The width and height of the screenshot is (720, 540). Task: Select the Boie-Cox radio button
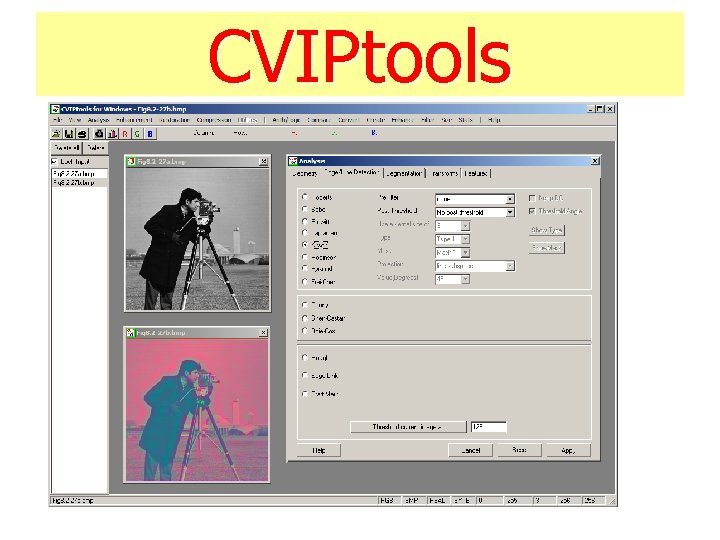tap(305, 331)
